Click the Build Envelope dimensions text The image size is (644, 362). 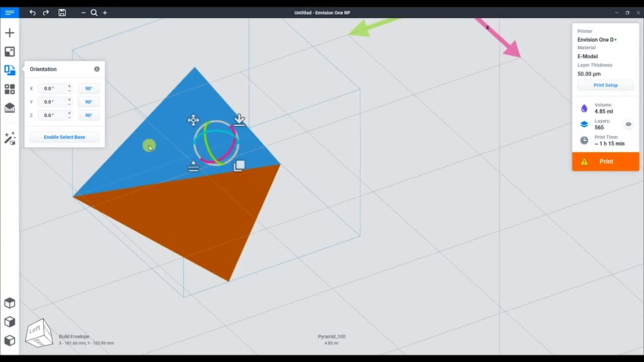86,343
